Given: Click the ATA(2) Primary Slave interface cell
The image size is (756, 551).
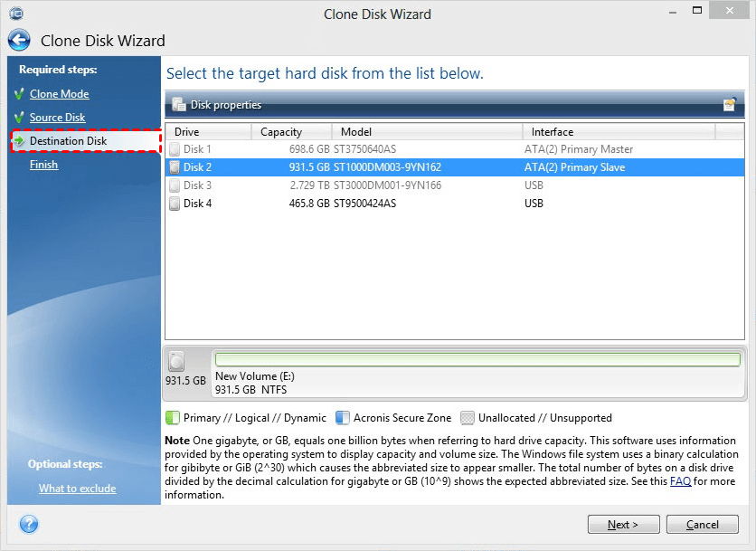Looking at the screenshot, I should [575, 167].
